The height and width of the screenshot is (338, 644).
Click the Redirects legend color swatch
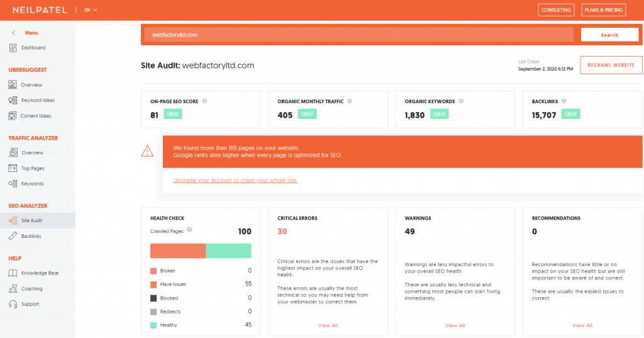tap(153, 312)
